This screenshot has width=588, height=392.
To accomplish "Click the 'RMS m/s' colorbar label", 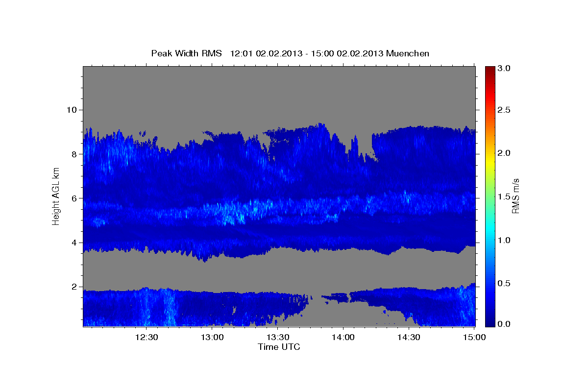I will (x=515, y=196).
